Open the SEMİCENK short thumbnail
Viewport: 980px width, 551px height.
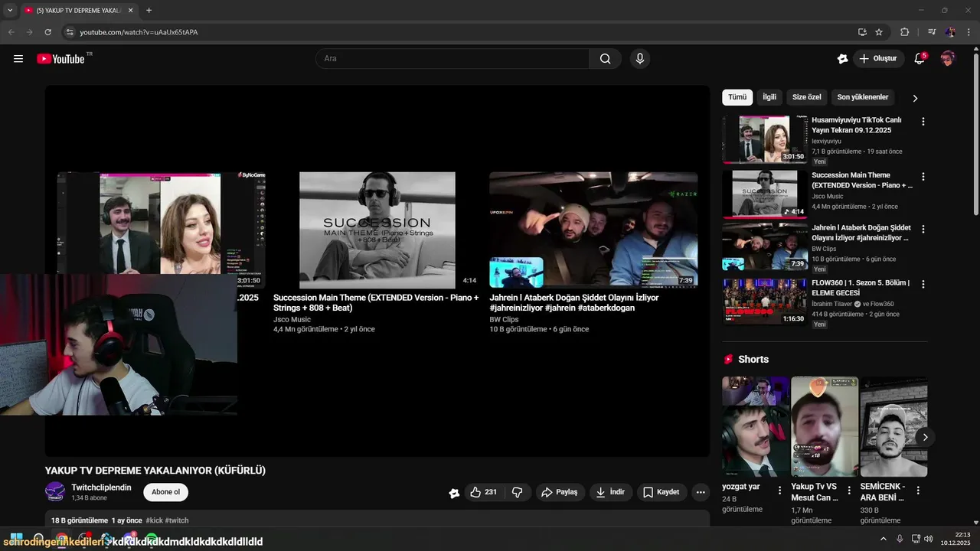(893, 427)
